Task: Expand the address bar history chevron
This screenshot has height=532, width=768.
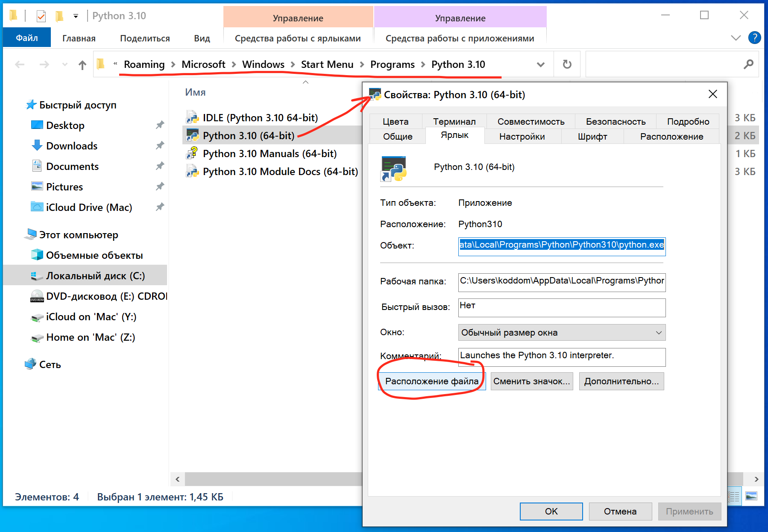Action: (x=541, y=64)
